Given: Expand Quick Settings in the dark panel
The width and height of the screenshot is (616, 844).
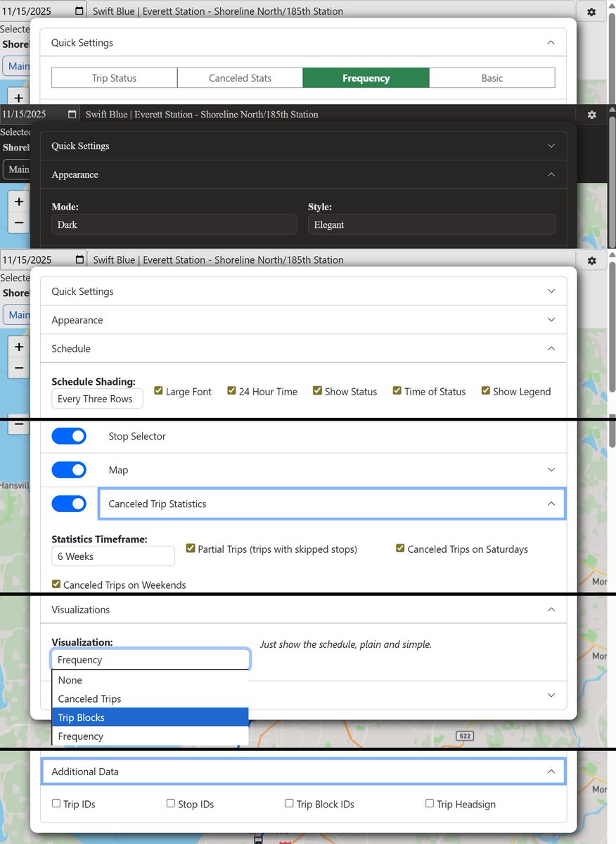Looking at the screenshot, I should tap(303, 146).
